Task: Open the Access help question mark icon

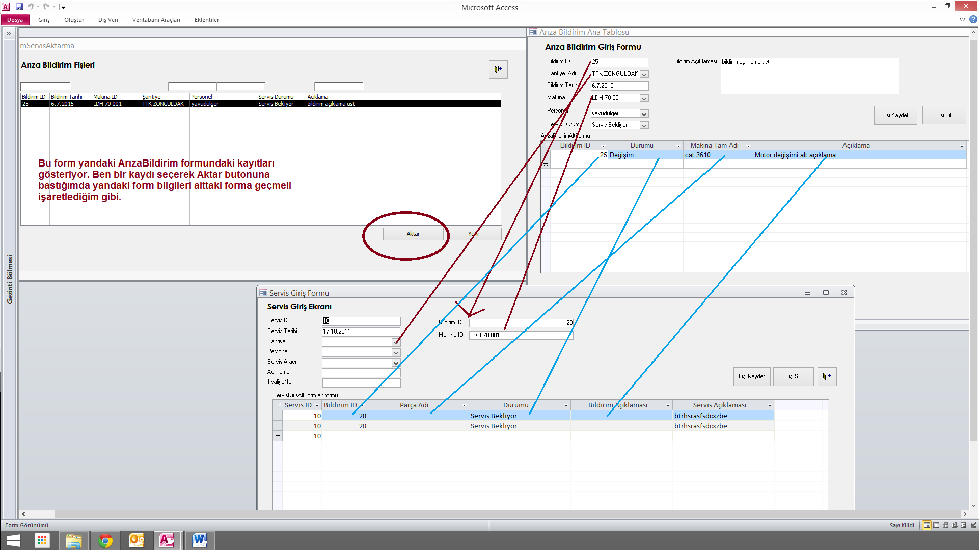Action: 973,19
